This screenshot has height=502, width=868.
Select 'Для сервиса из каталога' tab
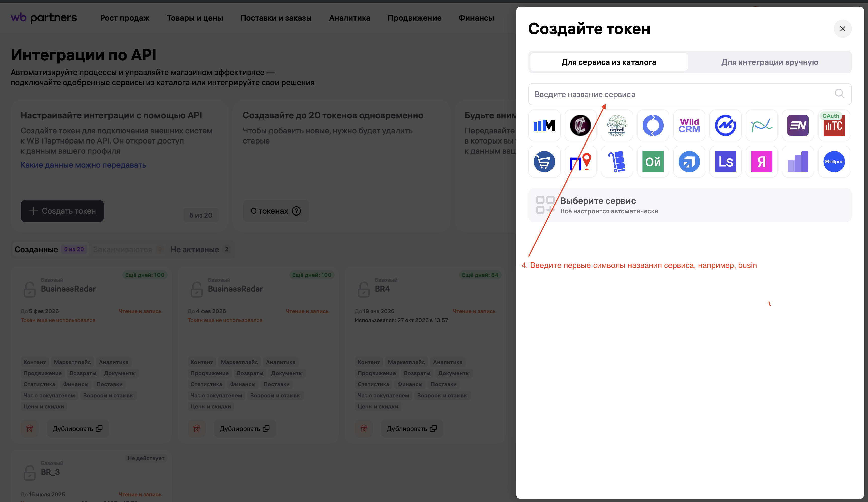(609, 62)
